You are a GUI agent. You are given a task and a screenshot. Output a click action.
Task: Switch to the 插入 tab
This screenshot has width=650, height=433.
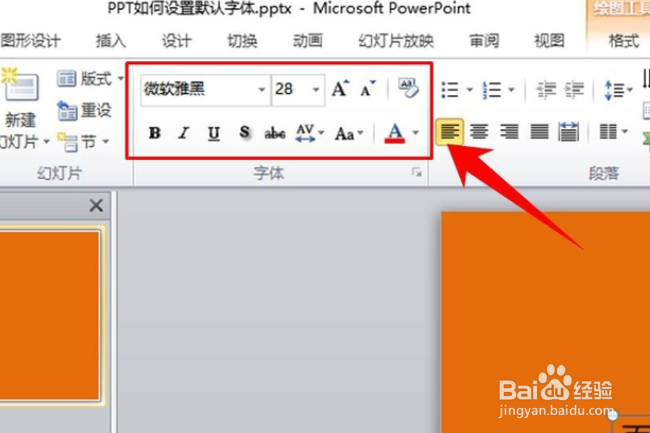tap(111, 41)
